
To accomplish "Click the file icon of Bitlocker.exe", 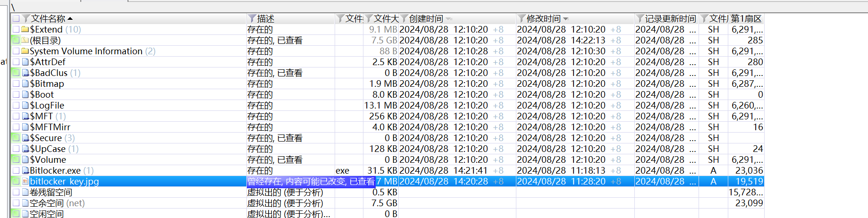I will pos(25,170).
